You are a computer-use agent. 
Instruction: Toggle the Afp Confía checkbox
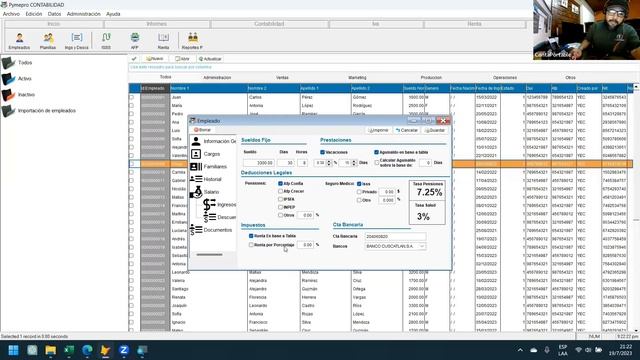pyautogui.click(x=280, y=184)
